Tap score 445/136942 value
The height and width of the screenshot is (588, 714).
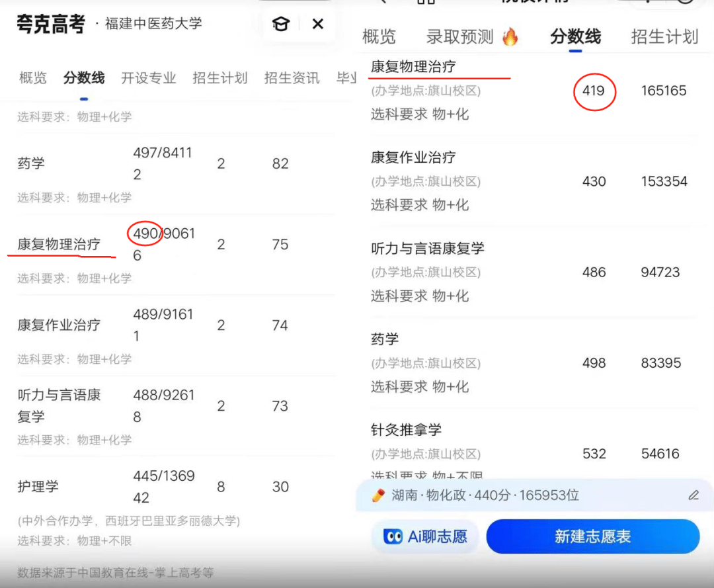pos(164,487)
